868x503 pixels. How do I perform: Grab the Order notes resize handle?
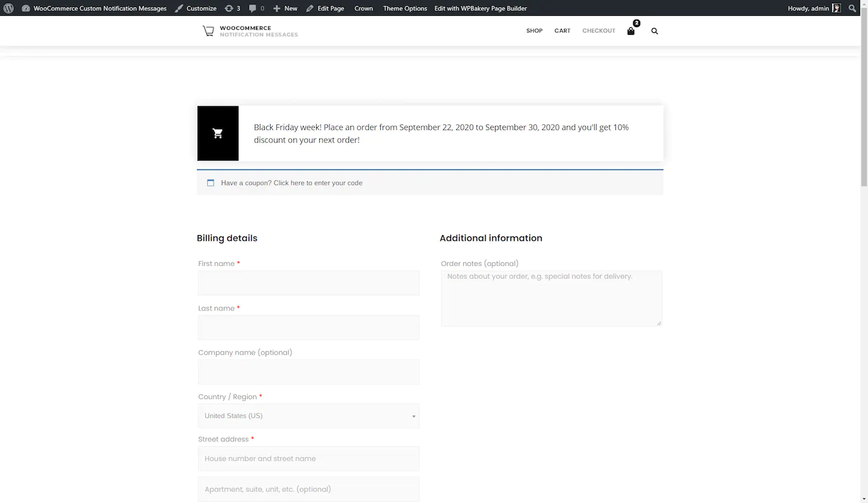(x=659, y=323)
